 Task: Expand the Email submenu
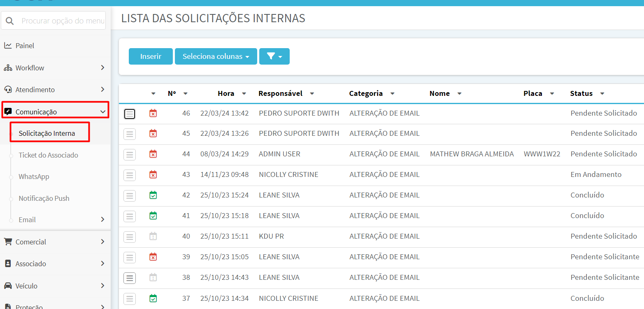pyautogui.click(x=55, y=220)
